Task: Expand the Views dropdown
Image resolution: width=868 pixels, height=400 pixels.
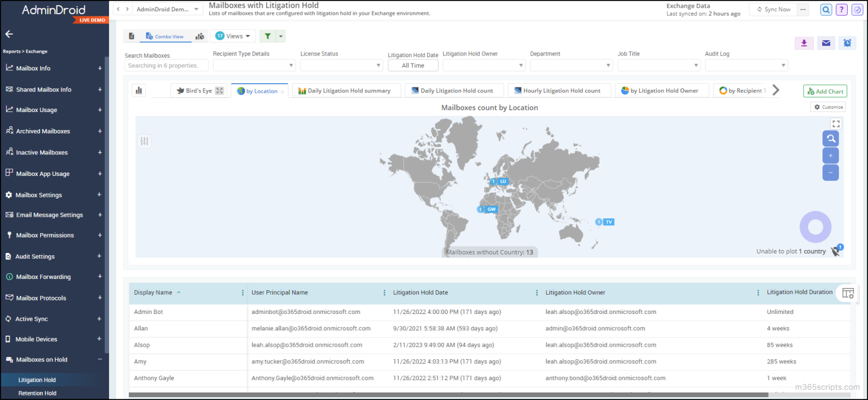Action: click(x=233, y=36)
